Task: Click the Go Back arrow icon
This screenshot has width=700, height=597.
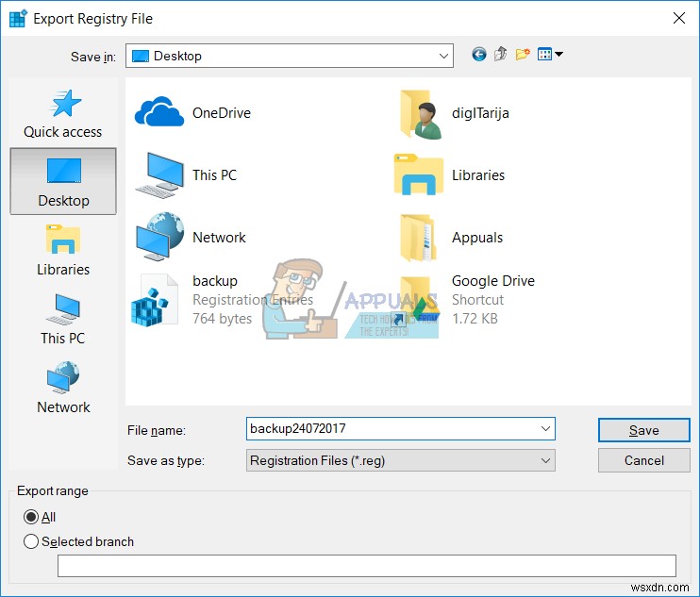Action: (479, 55)
